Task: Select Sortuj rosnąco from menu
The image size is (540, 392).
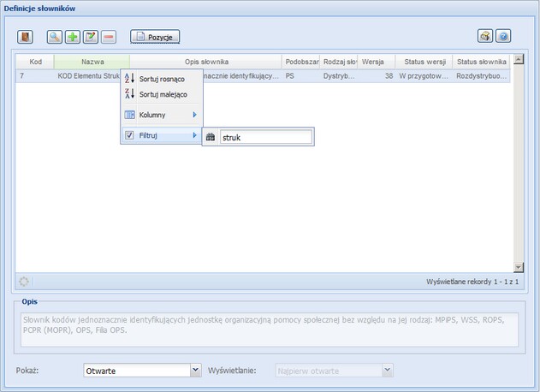Action: click(161, 79)
